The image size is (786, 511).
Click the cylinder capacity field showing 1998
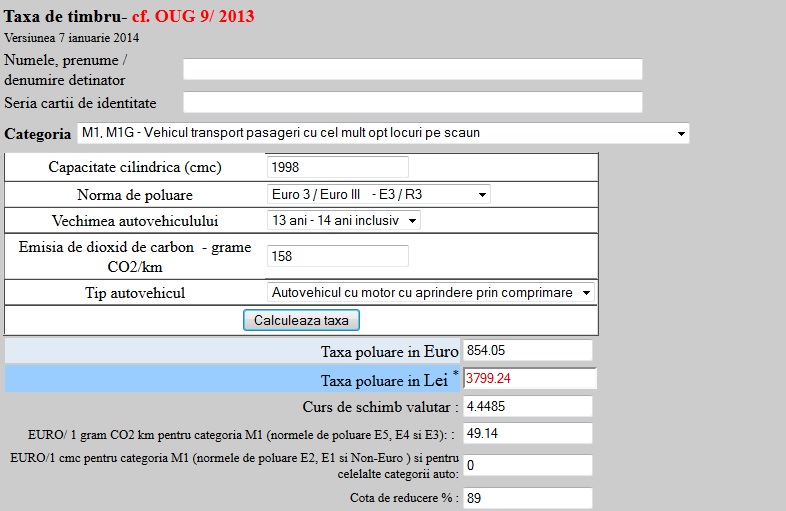click(338, 167)
